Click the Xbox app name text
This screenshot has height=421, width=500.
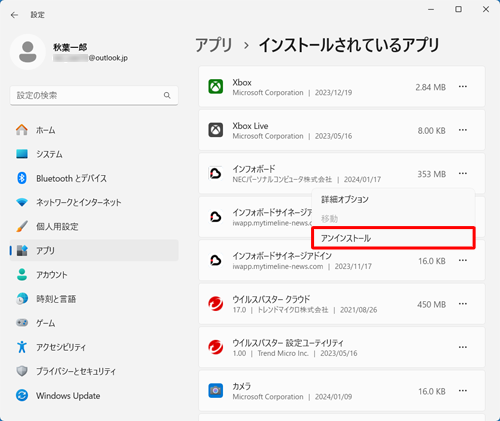242,82
